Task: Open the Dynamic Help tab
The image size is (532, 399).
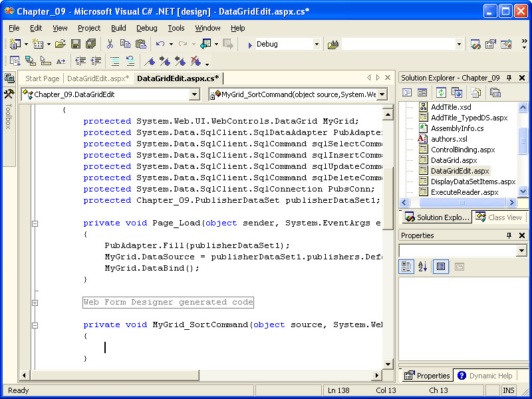Action: pyautogui.click(x=485, y=376)
